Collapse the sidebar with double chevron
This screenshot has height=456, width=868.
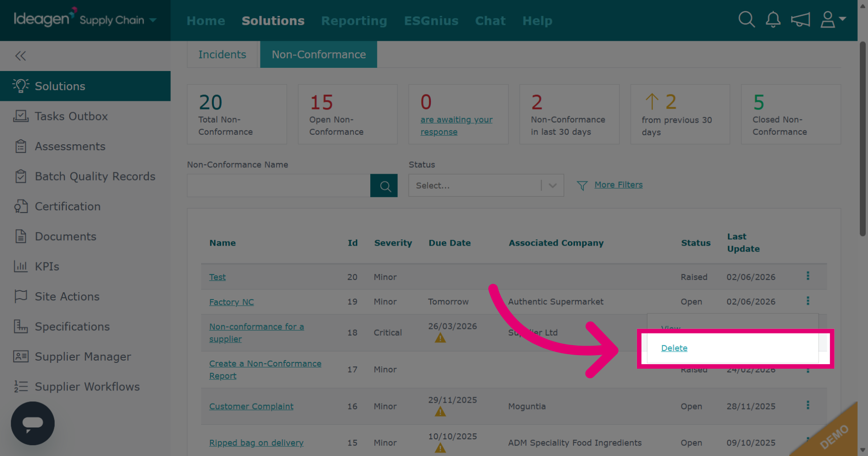point(20,56)
